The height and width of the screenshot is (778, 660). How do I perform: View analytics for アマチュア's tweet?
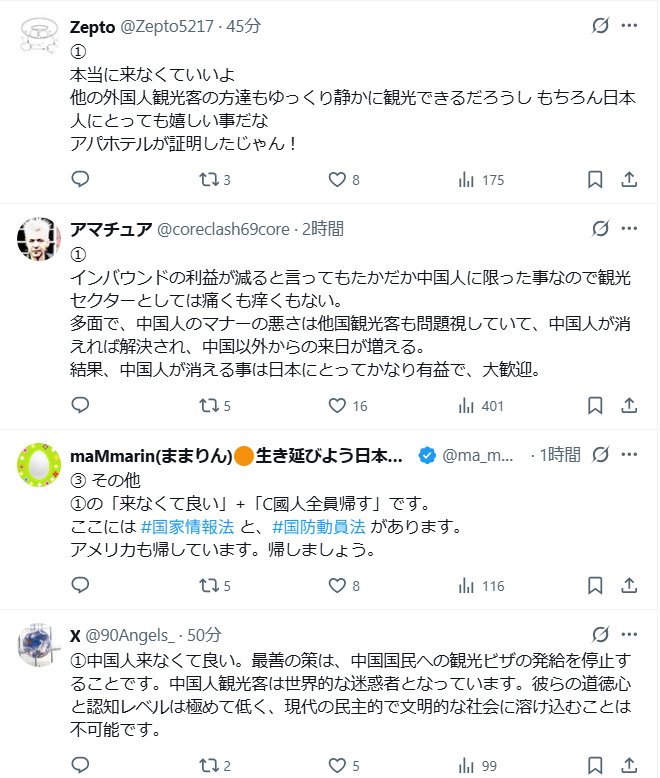[x=466, y=406]
